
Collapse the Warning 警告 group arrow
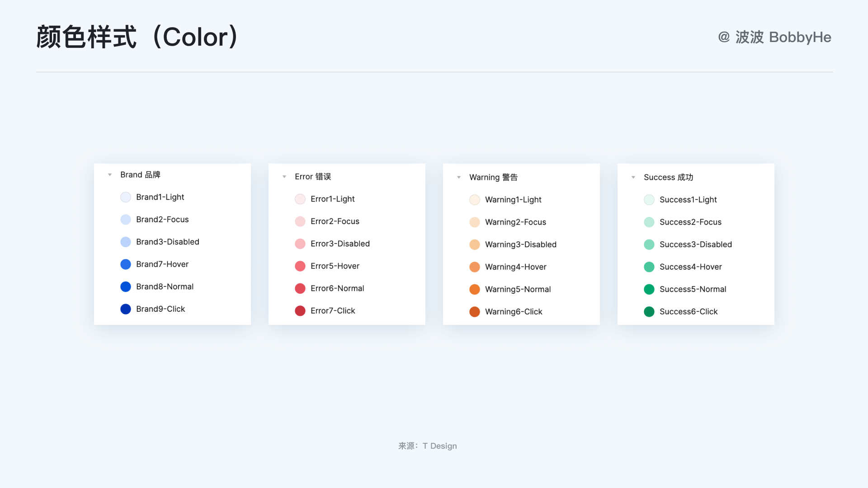click(x=459, y=178)
